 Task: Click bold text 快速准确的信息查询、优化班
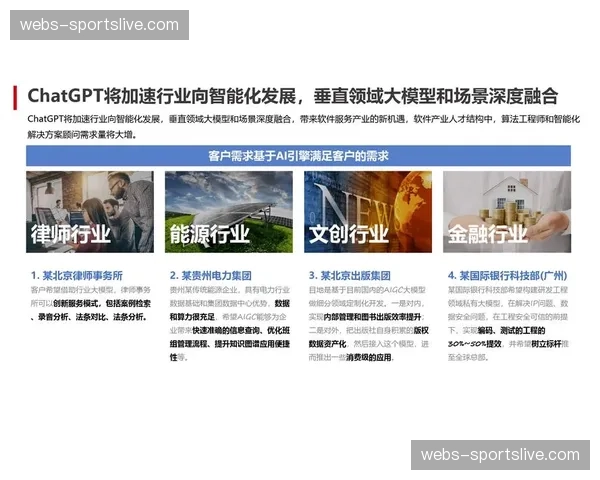[x=241, y=330]
